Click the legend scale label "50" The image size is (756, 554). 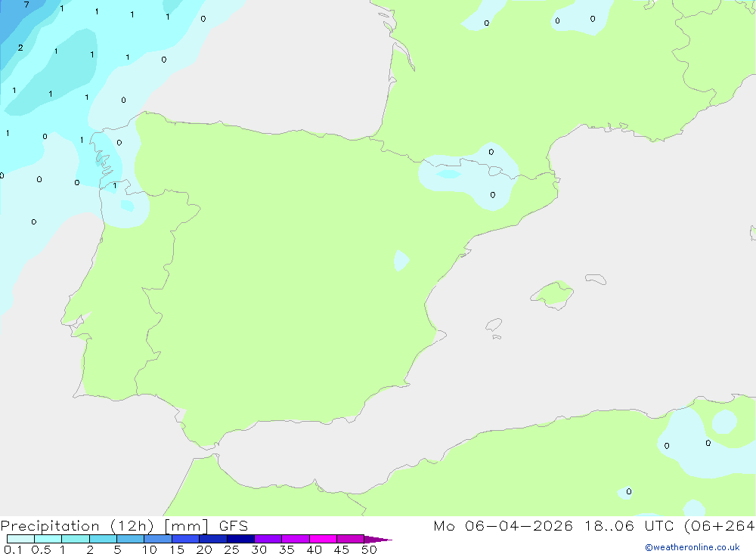tap(369, 549)
